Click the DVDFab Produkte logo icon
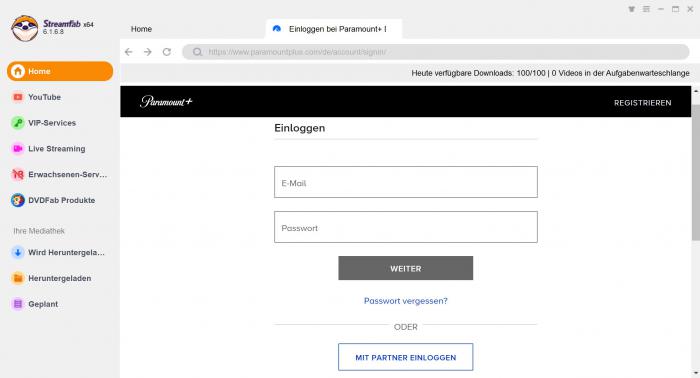Image resolution: width=700 pixels, height=378 pixels. (x=17, y=200)
